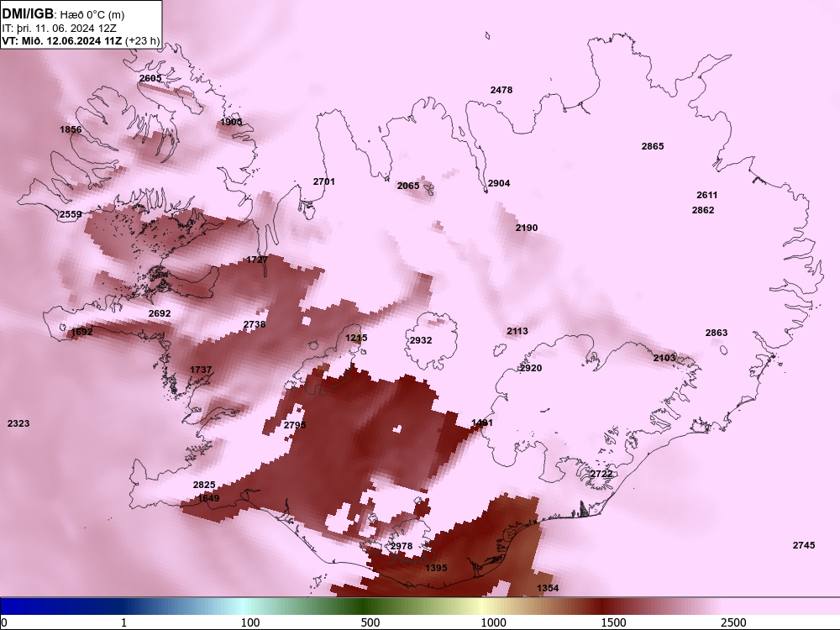Click the DMI/IGB Hæð 0°C title line

click(x=64, y=13)
